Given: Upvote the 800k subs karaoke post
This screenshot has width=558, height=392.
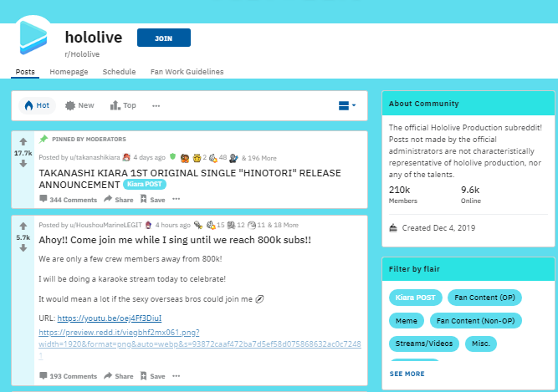Looking at the screenshot, I should [x=23, y=226].
